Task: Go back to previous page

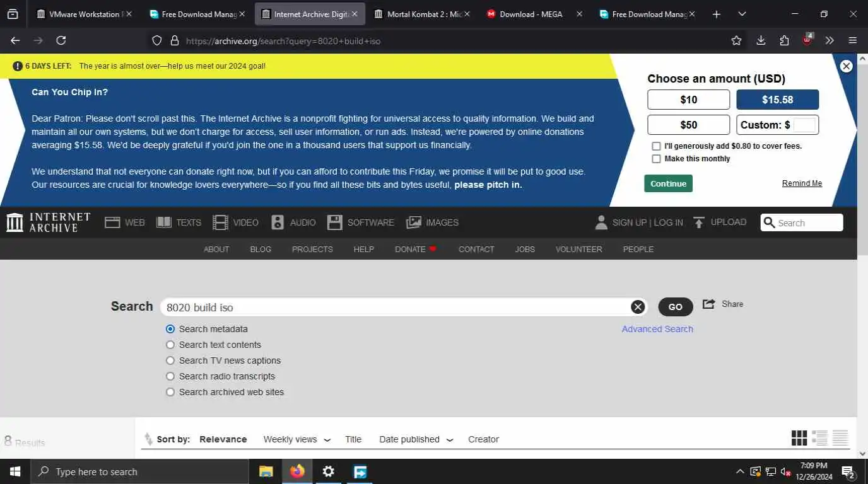Action: click(16, 40)
